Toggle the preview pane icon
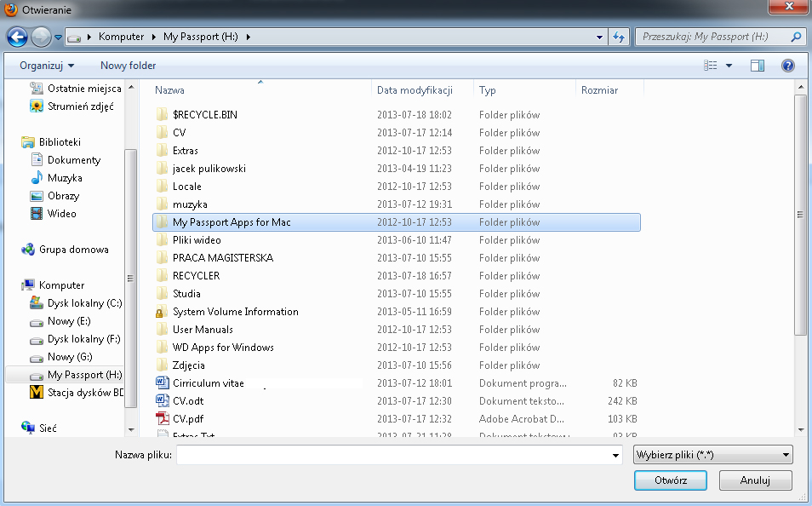This screenshot has width=812, height=506. tap(758, 66)
